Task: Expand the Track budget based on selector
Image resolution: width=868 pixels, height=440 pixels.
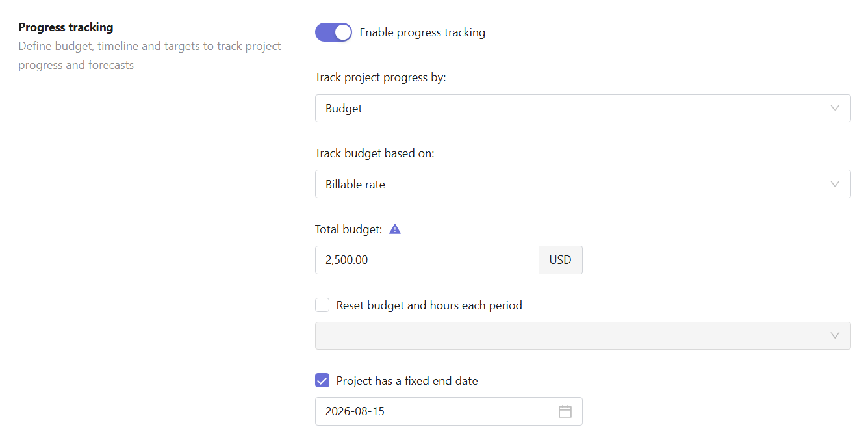Action: pos(583,184)
